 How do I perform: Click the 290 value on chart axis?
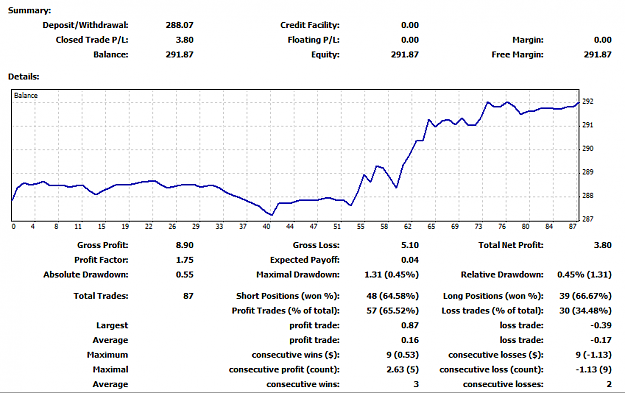[x=588, y=149]
